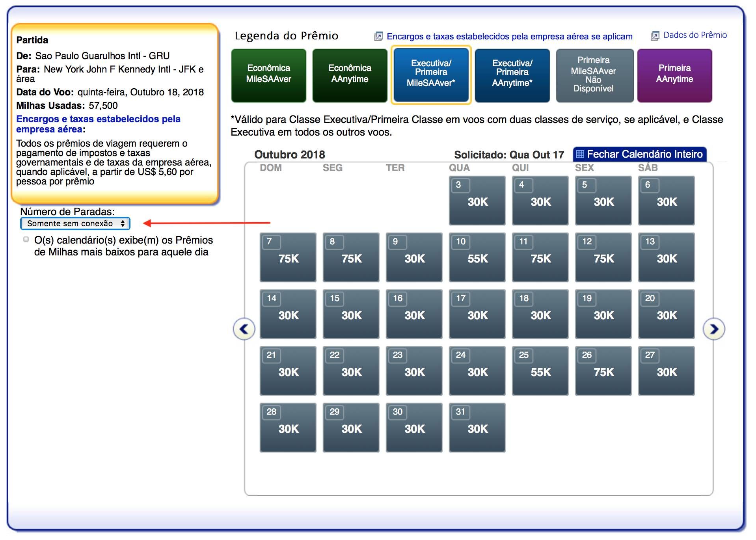Select October 21 at 30K
Image resolution: width=756 pixels, height=540 pixels.
click(x=288, y=371)
